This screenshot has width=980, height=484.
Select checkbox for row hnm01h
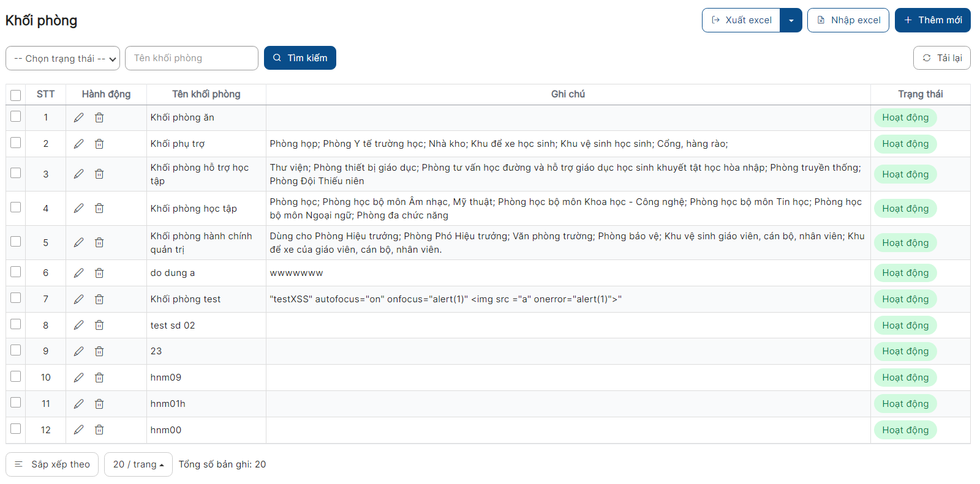click(x=16, y=403)
